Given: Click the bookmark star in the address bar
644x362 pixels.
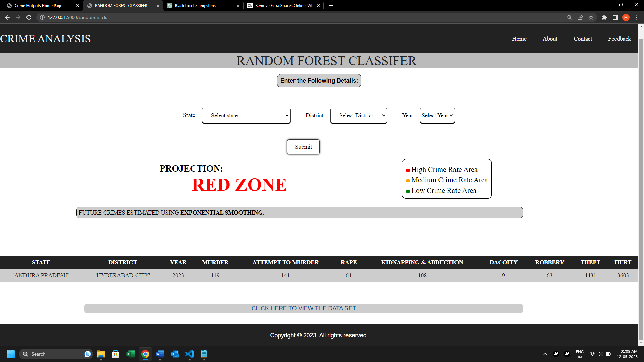Looking at the screenshot, I should [591, 17].
